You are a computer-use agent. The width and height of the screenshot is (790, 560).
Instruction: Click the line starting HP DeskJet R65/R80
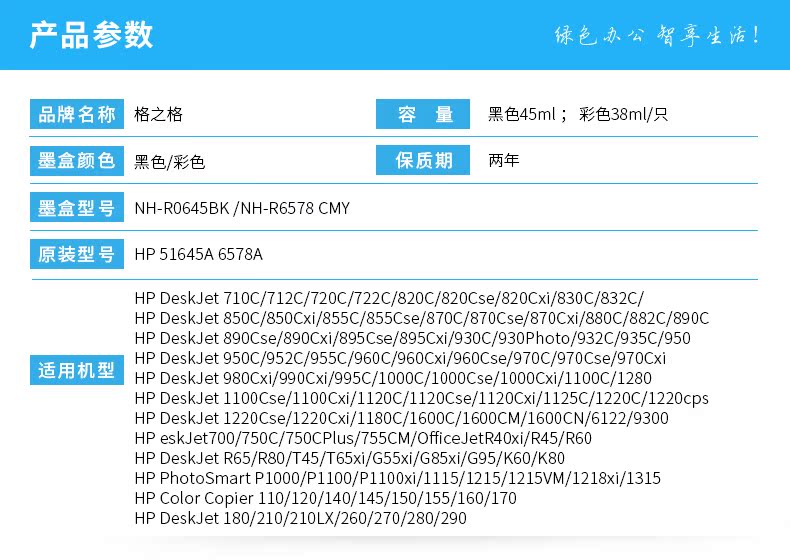[349, 458]
